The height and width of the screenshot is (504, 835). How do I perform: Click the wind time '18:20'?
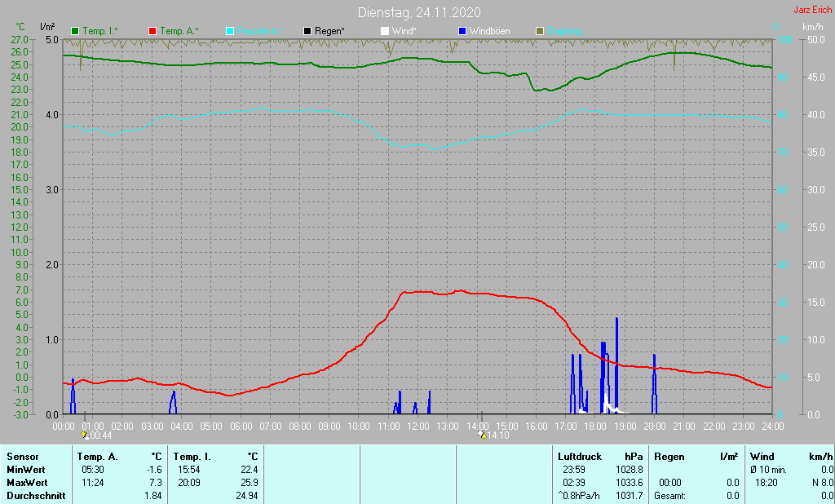(x=767, y=483)
